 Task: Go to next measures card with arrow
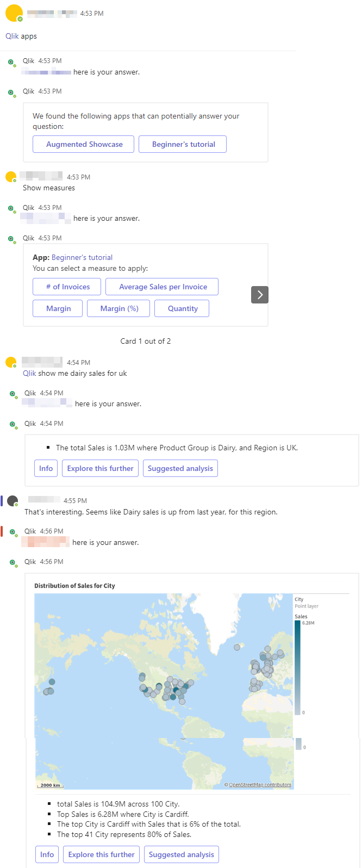click(x=260, y=295)
